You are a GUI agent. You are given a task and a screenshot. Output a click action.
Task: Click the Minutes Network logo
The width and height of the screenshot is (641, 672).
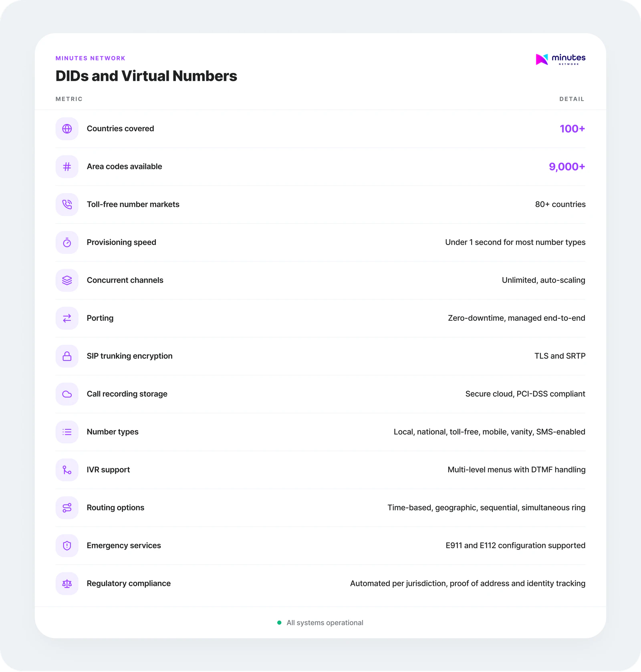(x=560, y=59)
